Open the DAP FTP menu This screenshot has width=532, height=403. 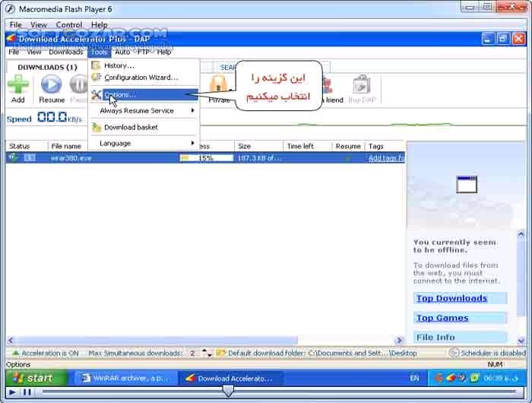(144, 52)
